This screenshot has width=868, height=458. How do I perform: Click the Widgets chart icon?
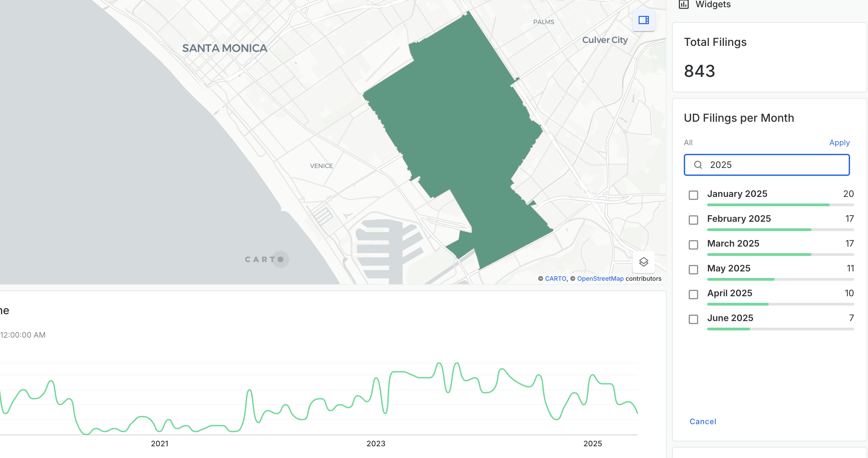click(683, 4)
